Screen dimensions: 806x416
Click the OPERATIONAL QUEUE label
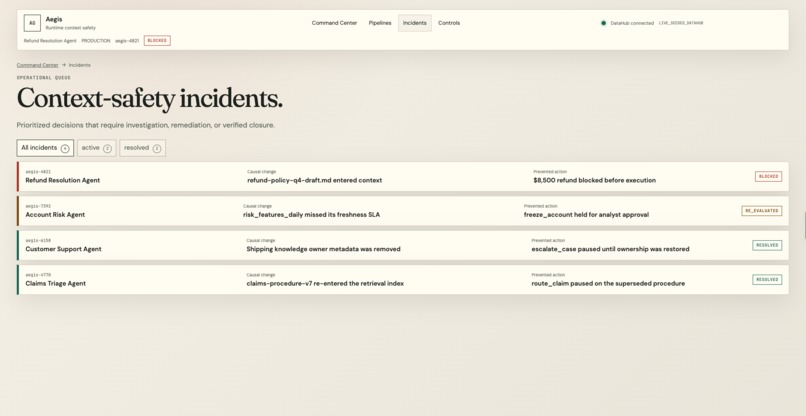(x=44, y=78)
